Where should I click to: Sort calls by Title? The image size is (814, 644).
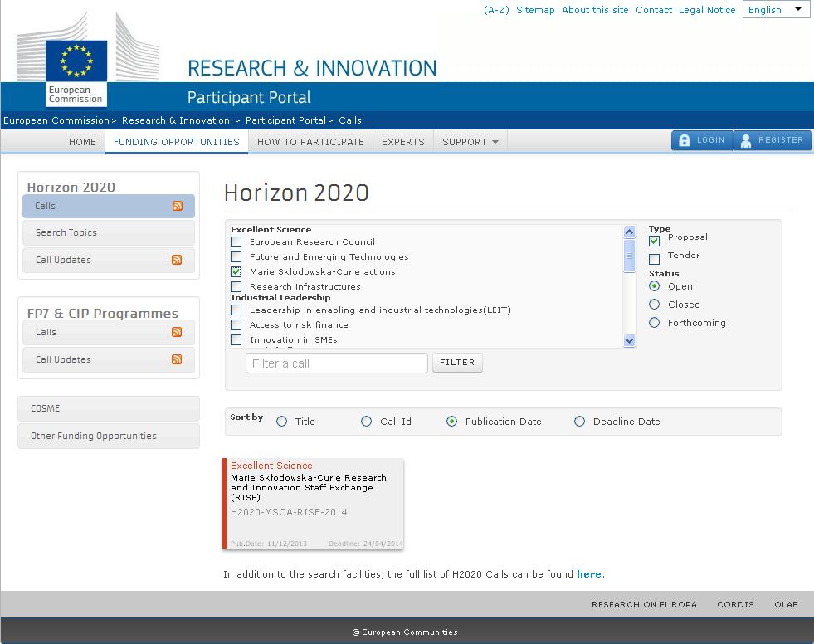[x=281, y=422]
